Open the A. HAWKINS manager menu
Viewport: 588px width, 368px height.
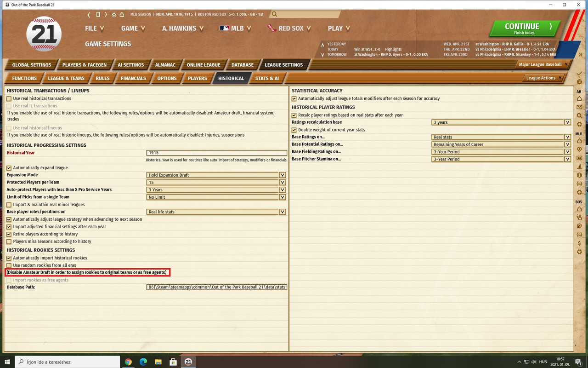coord(183,28)
